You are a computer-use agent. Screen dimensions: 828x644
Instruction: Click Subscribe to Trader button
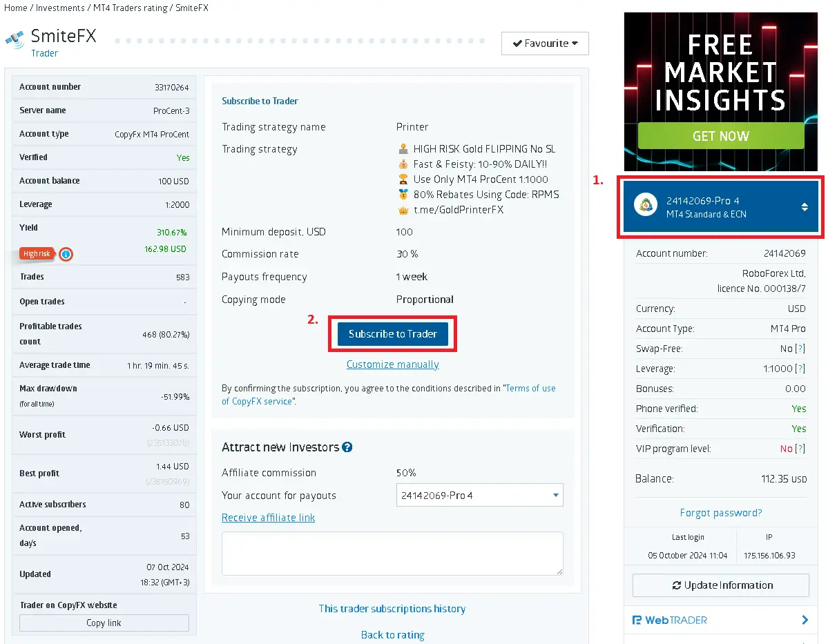tap(392, 334)
